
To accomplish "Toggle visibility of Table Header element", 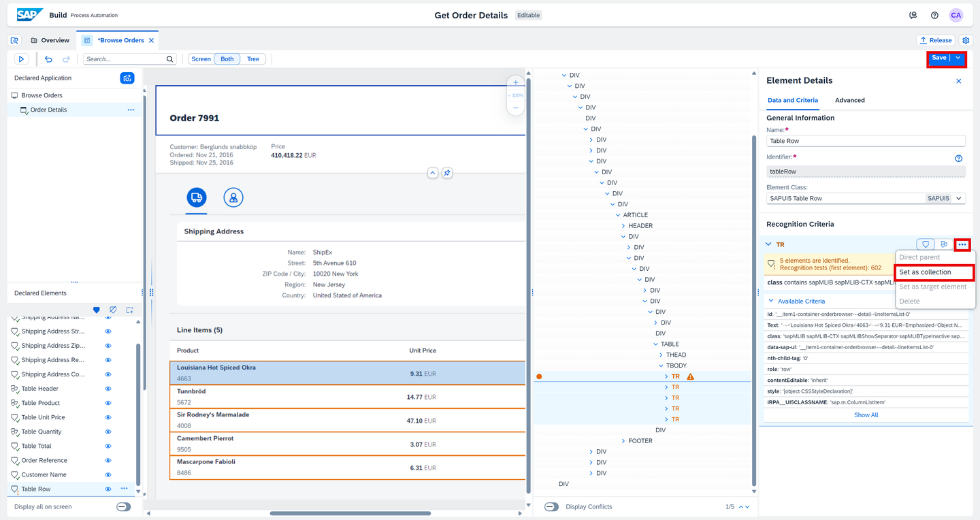I will pyautogui.click(x=108, y=389).
